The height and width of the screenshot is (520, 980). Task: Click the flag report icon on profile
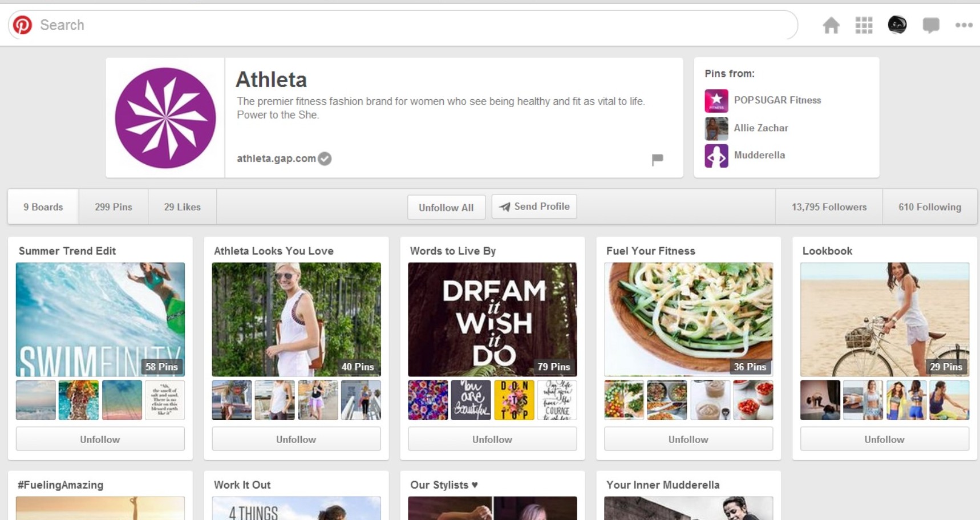[x=657, y=159]
